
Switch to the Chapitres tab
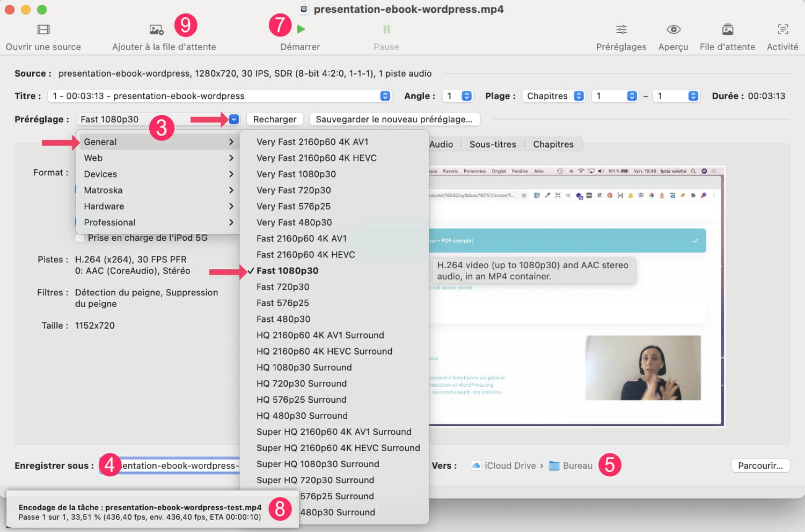coord(553,144)
